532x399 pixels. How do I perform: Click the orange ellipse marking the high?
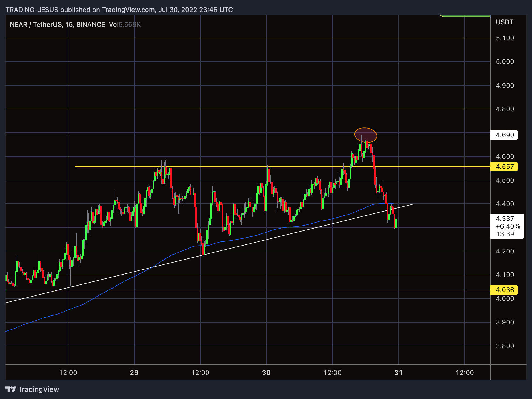366,135
